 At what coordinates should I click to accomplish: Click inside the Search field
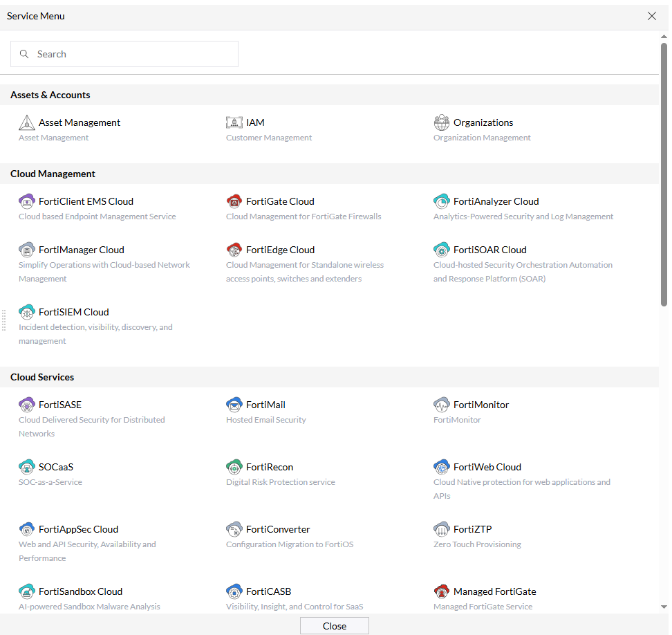[124, 54]
